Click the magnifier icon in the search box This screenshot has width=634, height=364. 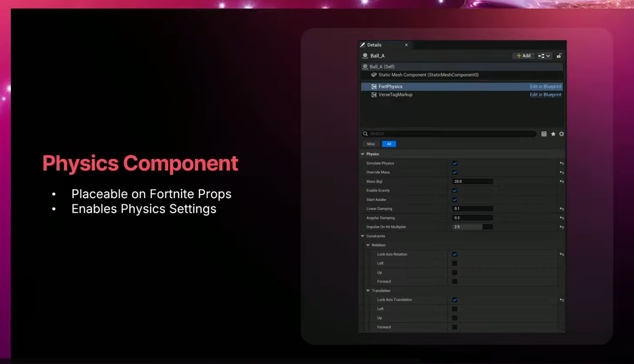point(365,133)
